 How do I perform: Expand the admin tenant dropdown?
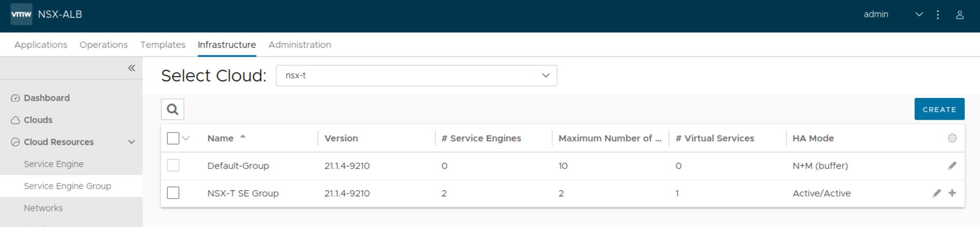coord(918,15)
